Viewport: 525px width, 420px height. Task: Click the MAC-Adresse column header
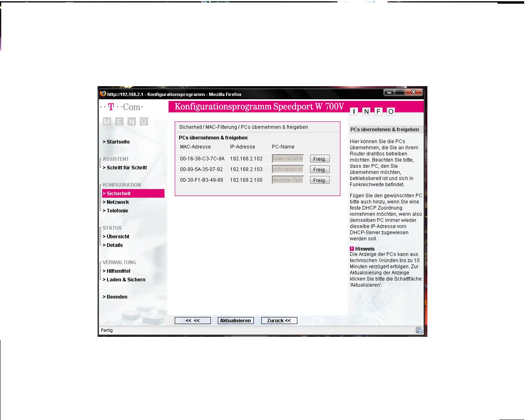tap(195, 146)
